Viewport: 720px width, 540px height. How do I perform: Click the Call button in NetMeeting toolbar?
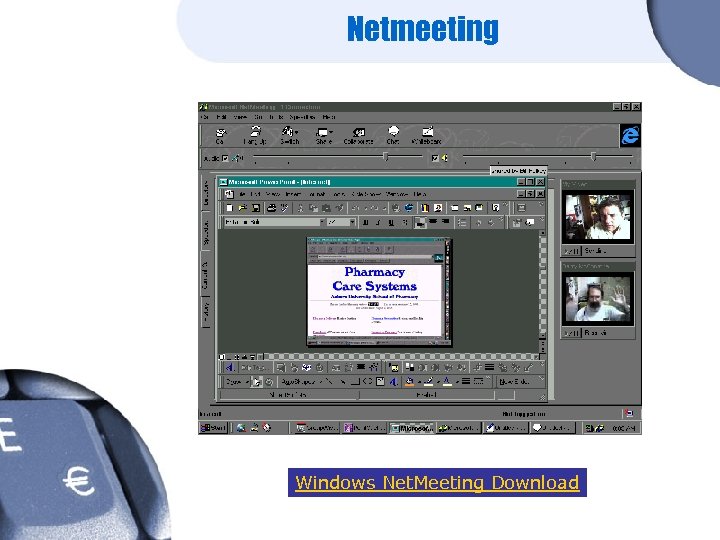click(220, 136)
